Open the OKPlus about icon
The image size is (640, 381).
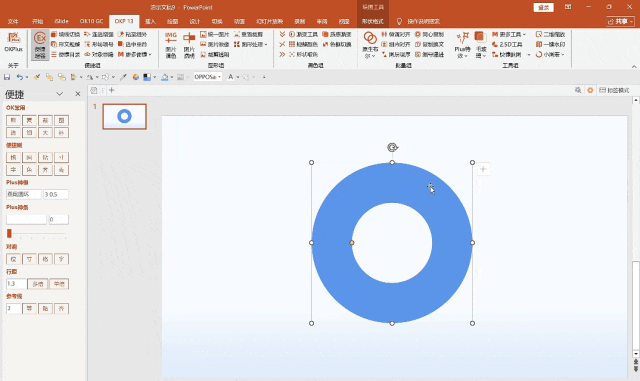point(13,42)
